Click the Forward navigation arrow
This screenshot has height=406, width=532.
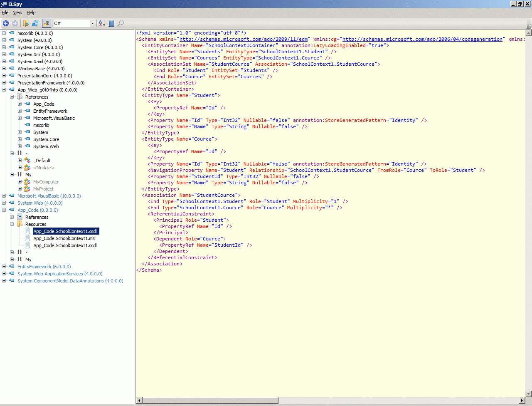pyautogui.click(x=15, y=23)
